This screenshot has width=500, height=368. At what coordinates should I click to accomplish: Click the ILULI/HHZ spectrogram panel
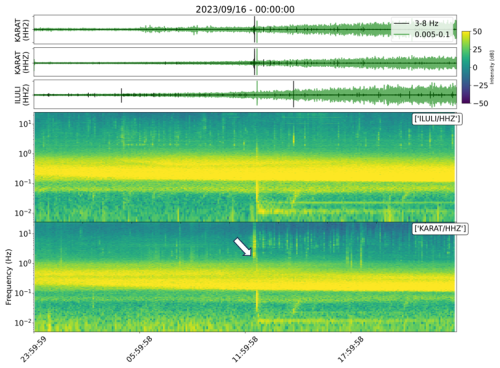click(245, 167)
